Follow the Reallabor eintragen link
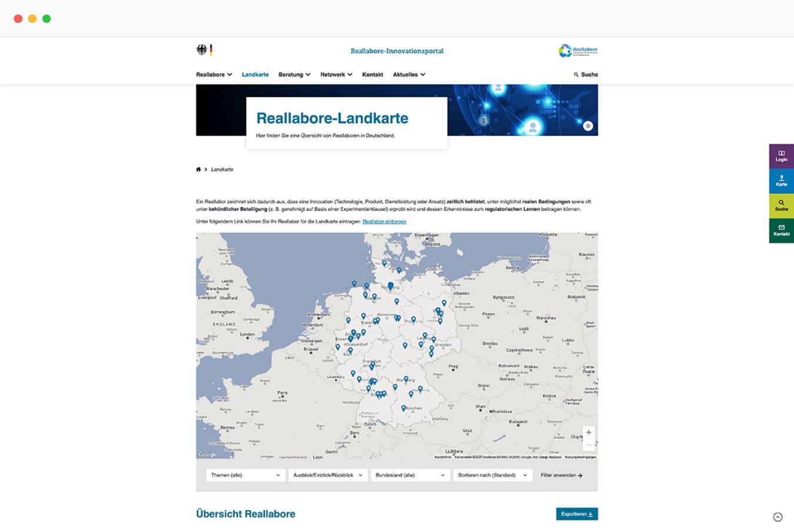 [384, 222]
